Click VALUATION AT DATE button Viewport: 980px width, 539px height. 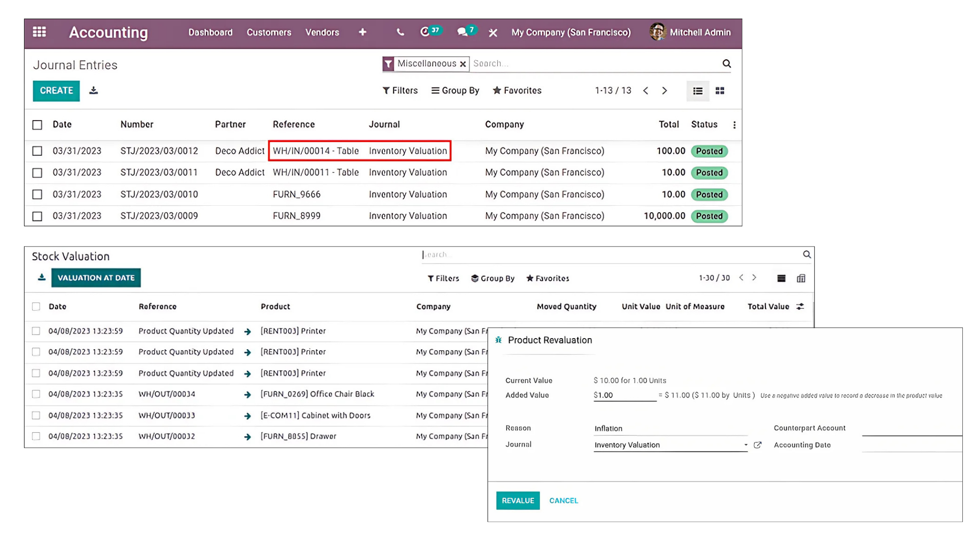coord(96,278)
